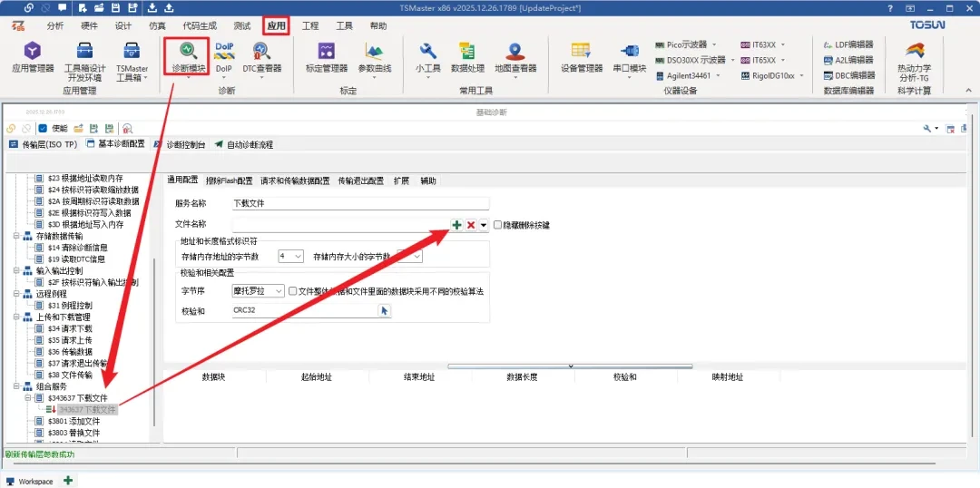Open the 分析 ribbon tab
Screen dimensions: 980x488
(55, 26)
